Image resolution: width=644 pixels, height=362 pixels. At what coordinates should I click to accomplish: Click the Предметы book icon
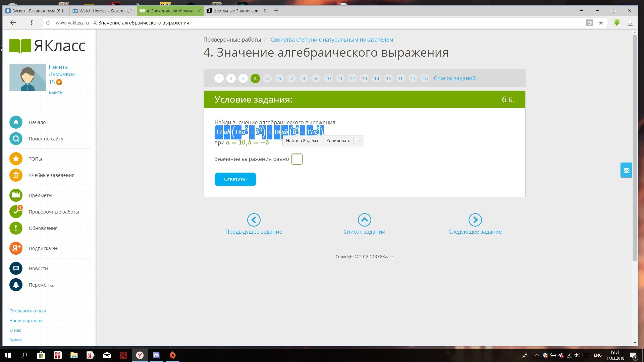(x=16, y=195)
